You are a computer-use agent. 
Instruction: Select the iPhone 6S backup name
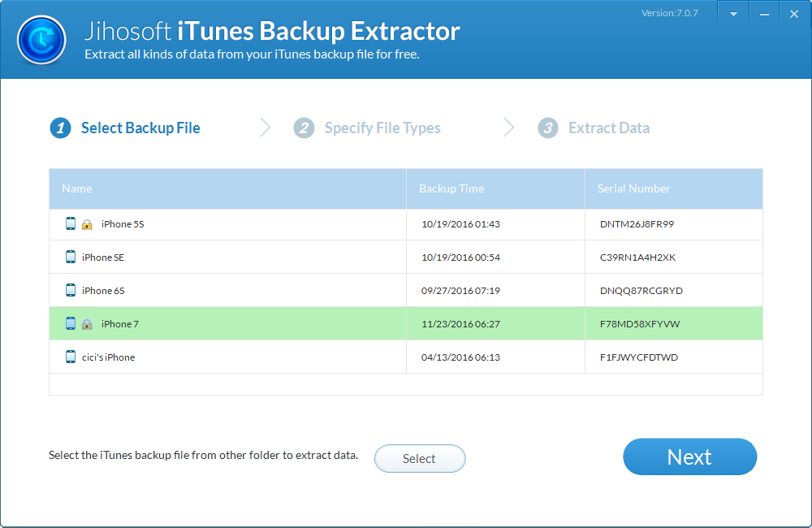pyautogui.click(x=103, y=290)
